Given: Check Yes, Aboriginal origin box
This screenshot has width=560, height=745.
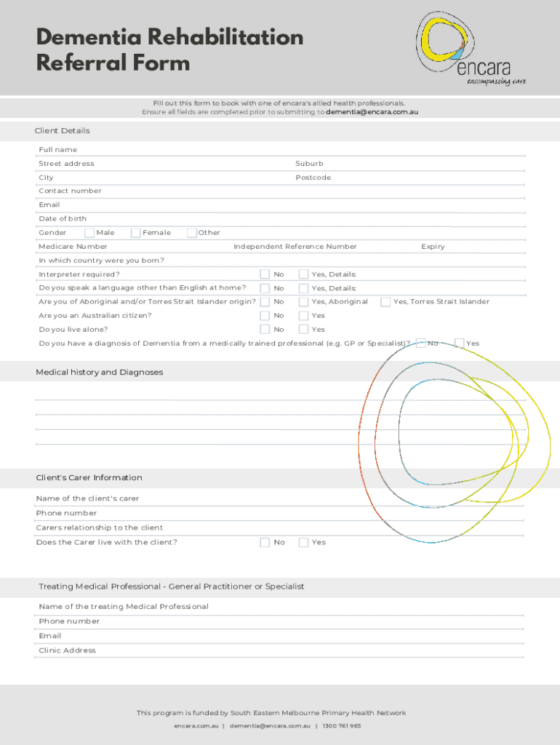Looking at the screenshot, I should [303, 302].
